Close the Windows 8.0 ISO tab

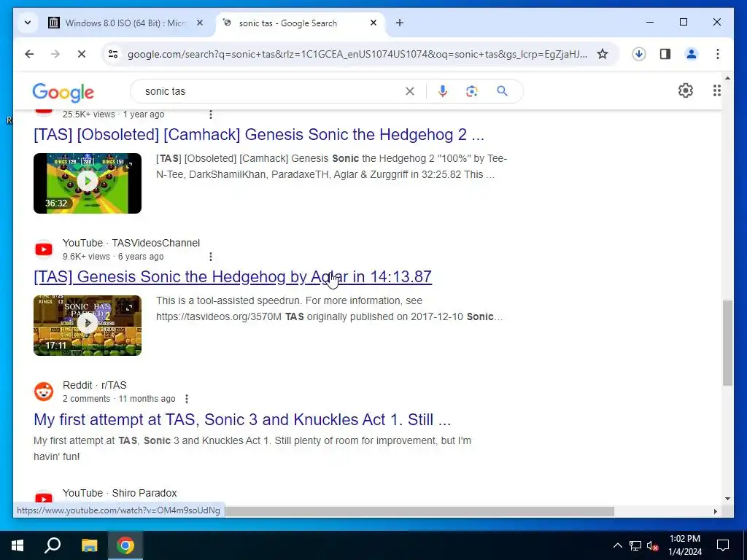(200, 23)
